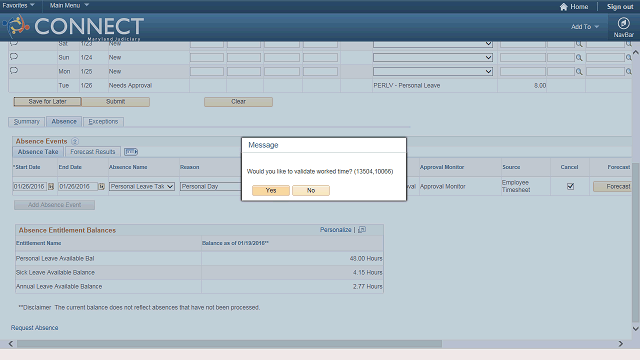Click vertical scrollbar down arrow
Viewport: 640px width, 360px height.
pyautogui.click(x=636, y=329)
